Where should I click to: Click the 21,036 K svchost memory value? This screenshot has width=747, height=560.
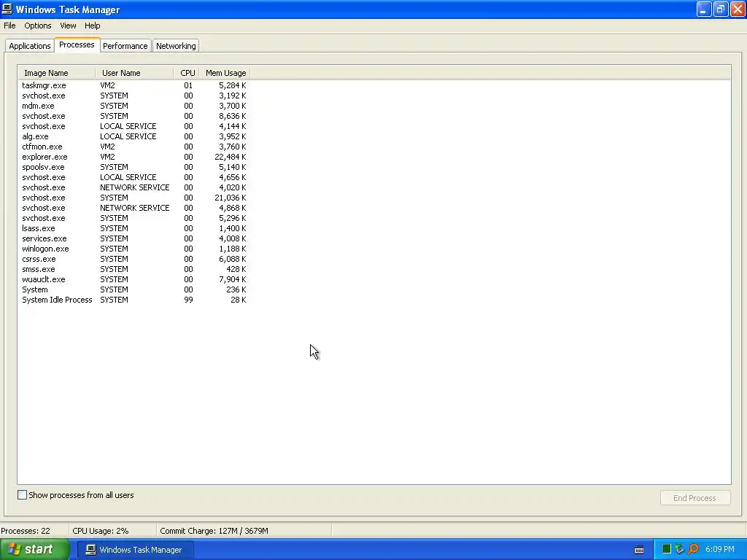click(230, 198)
